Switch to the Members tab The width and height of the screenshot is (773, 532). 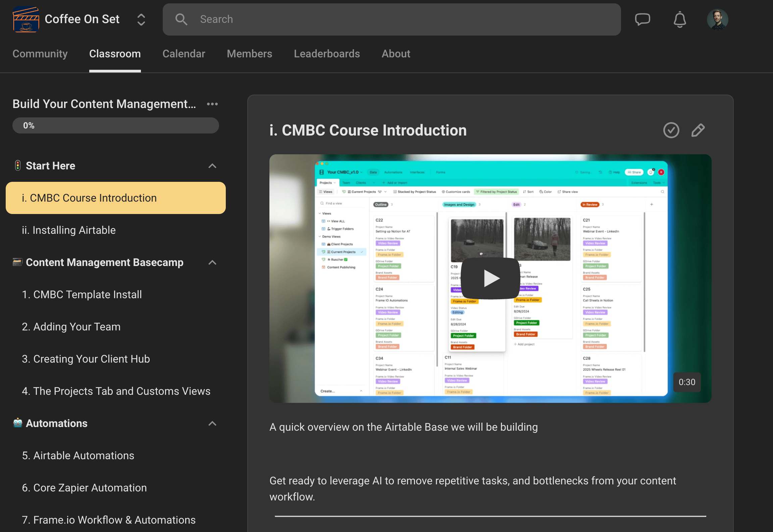(x=249, y=54)
